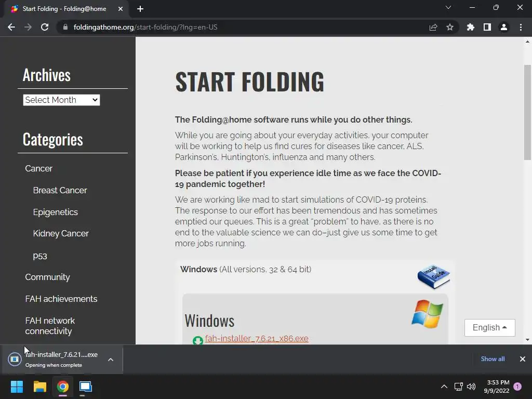Close the downloads bar
The width and height of the screenshot is (532, 399).
[523, 359]
